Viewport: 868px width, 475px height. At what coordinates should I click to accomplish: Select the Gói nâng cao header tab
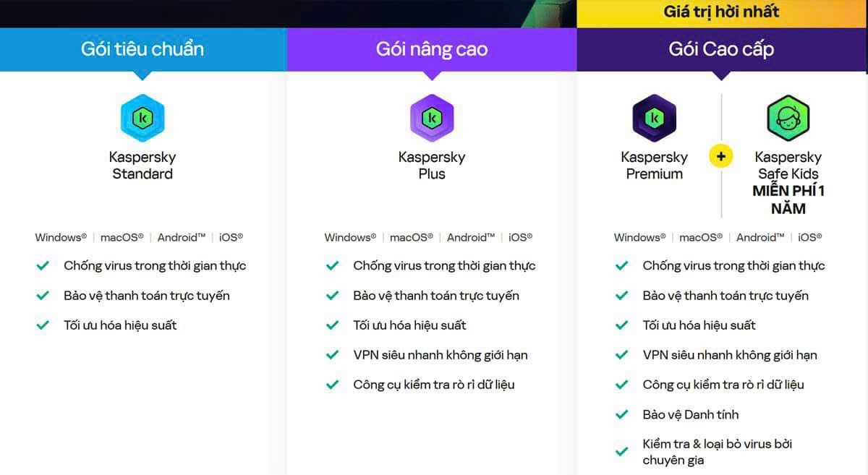(432, 49)
